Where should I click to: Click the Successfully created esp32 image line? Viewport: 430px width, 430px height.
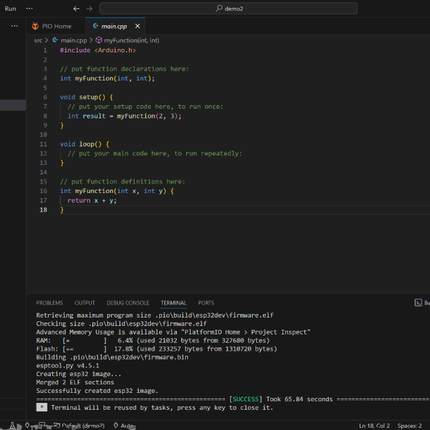coord(97,391)
